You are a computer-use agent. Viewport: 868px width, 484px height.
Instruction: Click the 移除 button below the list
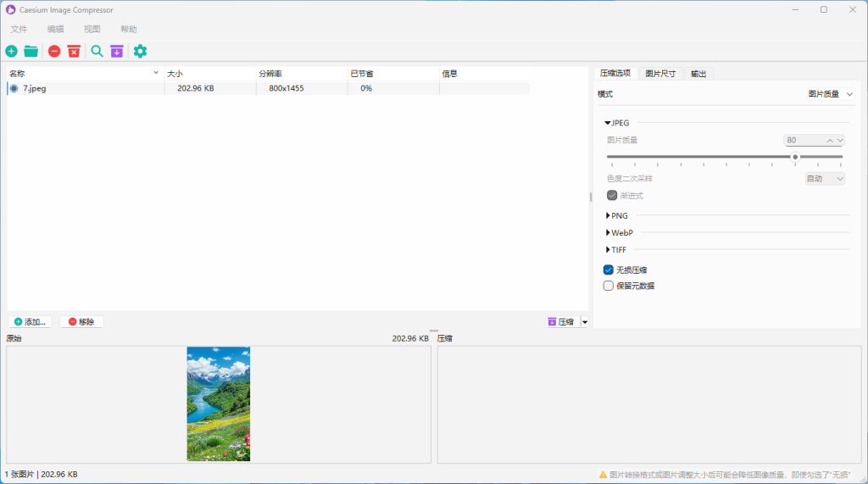pos(81,322)
